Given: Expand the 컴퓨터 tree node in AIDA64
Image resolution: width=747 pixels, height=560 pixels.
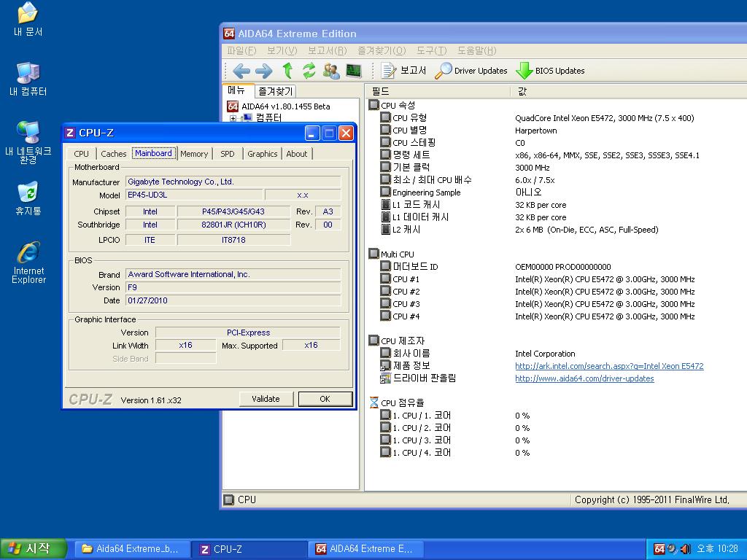Looking at the screenshot, I should click(x=233, y=118).
